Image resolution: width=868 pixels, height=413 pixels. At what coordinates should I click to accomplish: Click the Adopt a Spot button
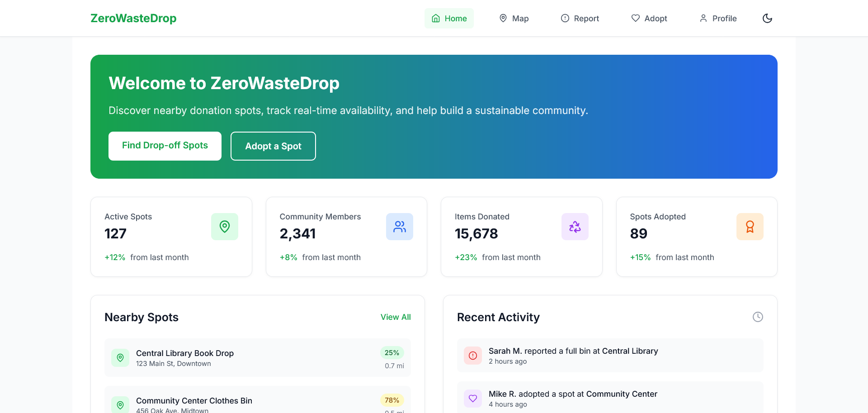(x=273, y=146)
